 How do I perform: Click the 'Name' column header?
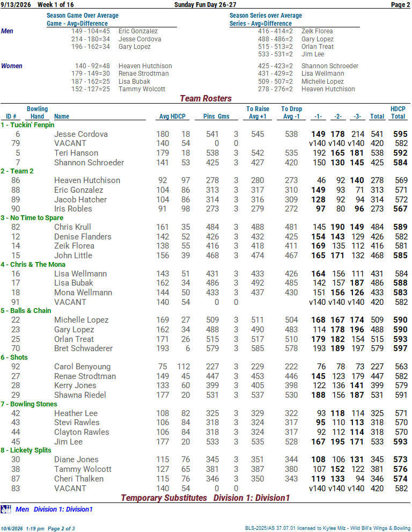pyautogui.click(x=62, y=116)
